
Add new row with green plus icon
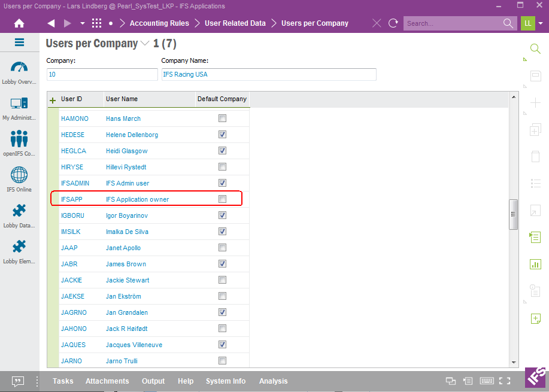pyautogui.click(x=53, y=100)
